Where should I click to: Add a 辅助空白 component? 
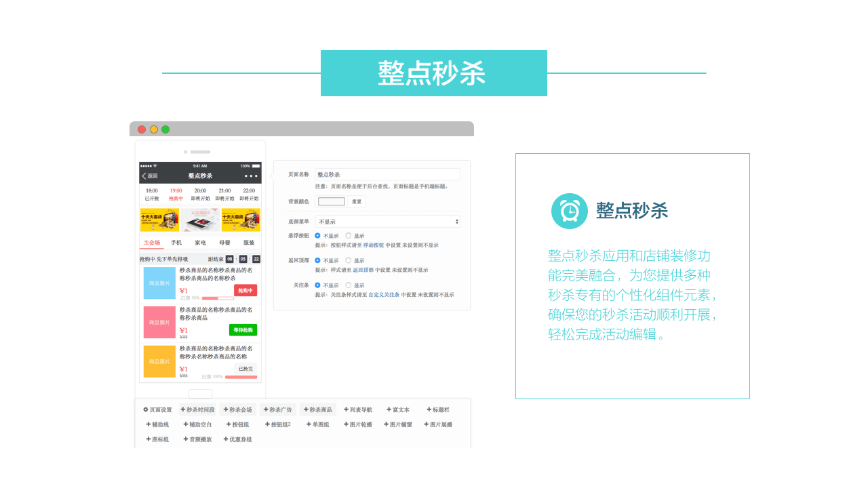click(x=197, y=425)
